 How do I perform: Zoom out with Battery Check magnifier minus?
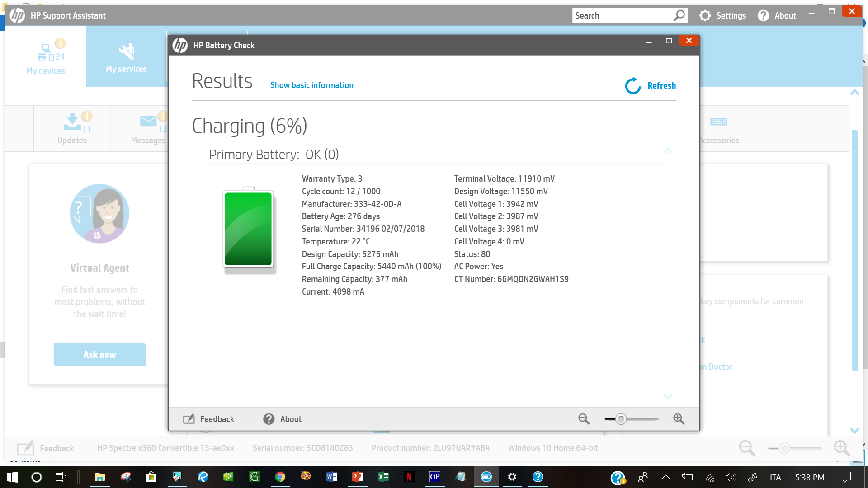click(584, 419)
